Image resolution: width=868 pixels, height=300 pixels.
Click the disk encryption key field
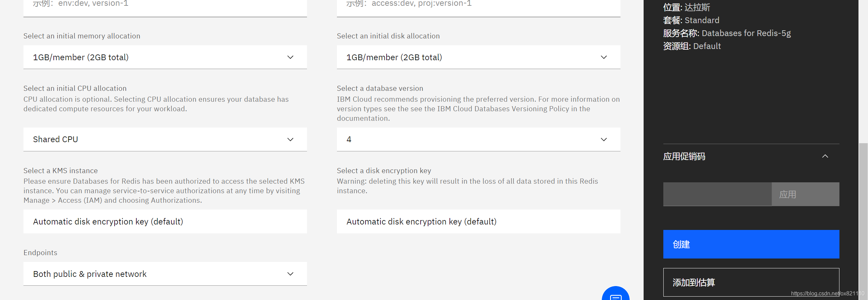point(478,221)
